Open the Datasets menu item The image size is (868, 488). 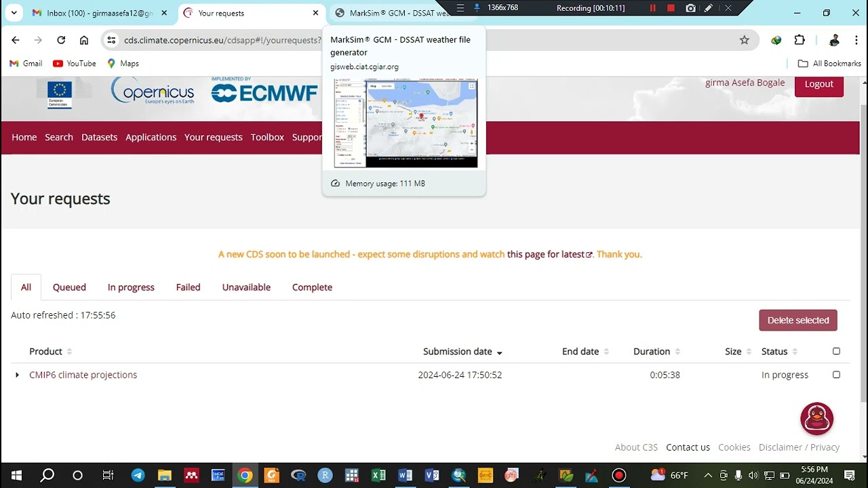(99, 137)
